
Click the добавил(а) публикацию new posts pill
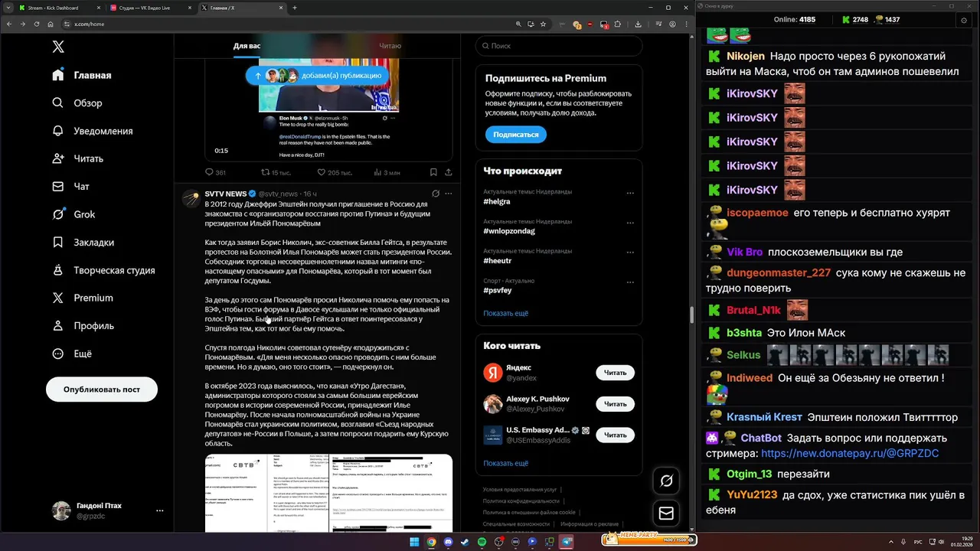coord(318,76)
